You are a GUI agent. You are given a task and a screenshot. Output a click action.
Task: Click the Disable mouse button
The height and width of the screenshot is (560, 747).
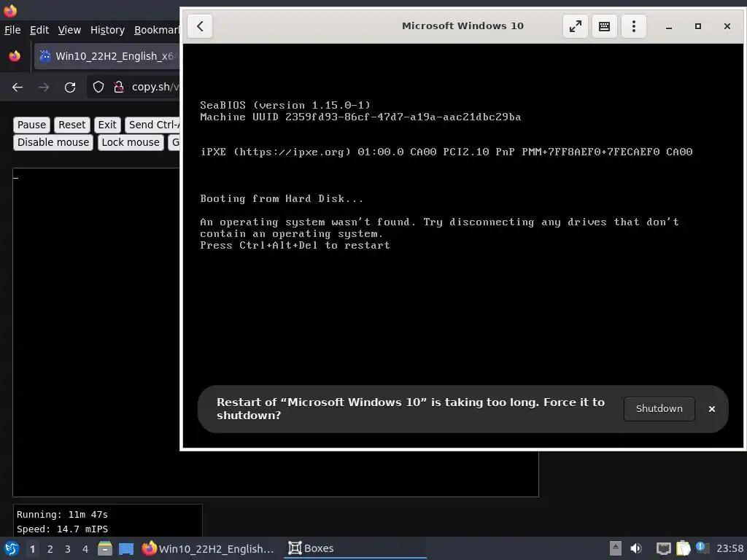(53, 142)
